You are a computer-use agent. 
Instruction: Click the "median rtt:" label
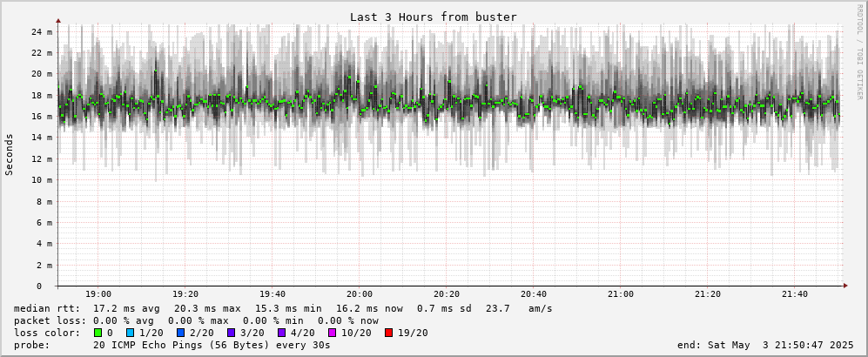(46, 308)
